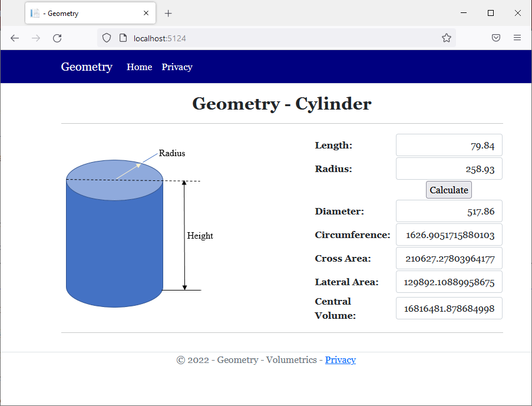This screenshot has height=406, width=532.
Task: Click the Circumference result field
Action: pos(449,235)
